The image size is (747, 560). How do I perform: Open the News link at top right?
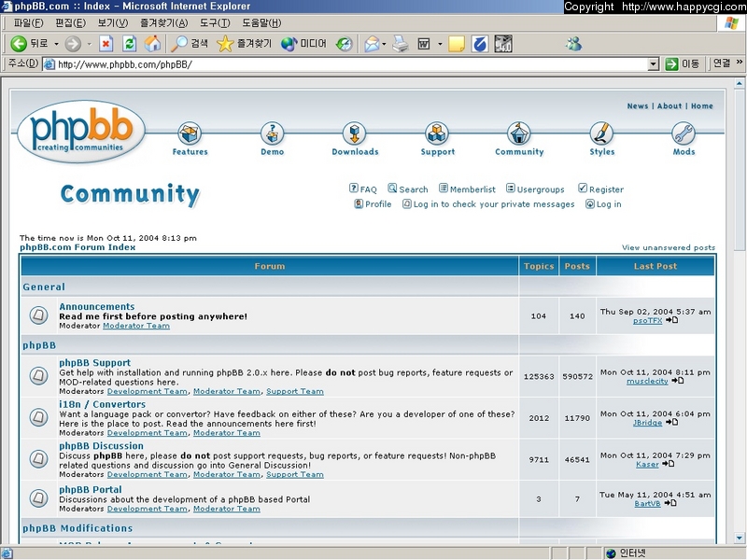coord(638,106)
